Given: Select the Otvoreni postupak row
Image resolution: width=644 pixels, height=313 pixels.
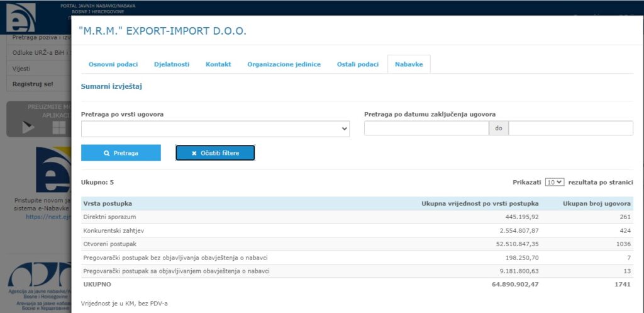Looking at the screenshot, I should tap(357, 244).
